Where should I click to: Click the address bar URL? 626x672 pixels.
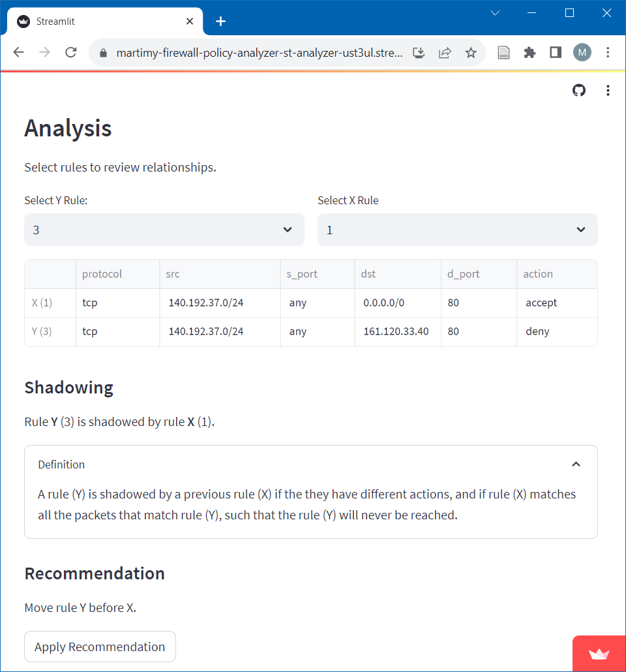click(260, 53)
